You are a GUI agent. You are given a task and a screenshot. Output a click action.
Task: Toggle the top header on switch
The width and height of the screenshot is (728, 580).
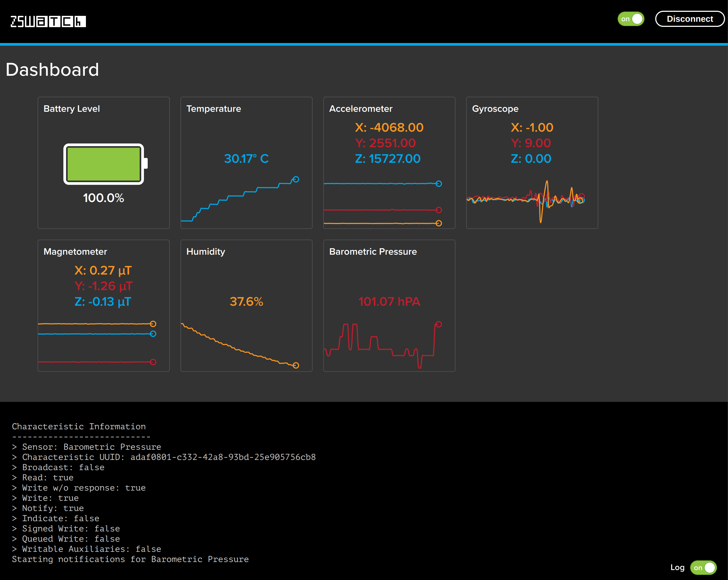pyautogui.click(x=631, y=19)
